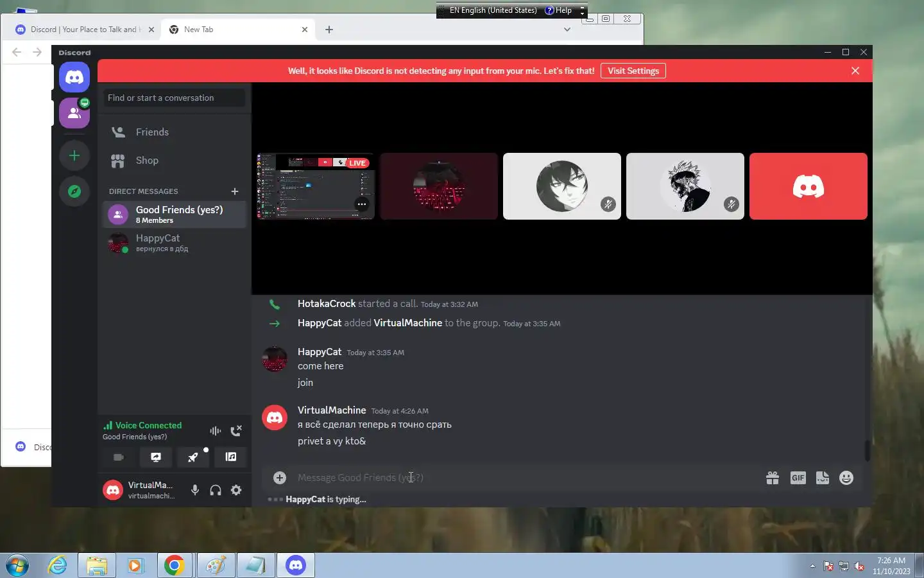
Task: Click HotakaCrock username in call message
Action: 327,304
